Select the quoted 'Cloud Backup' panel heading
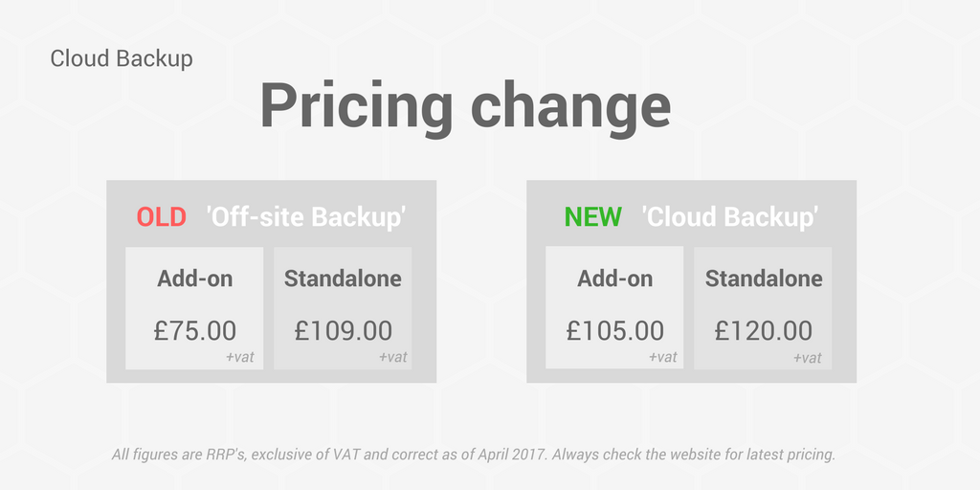The width and height of the screenshot is (980, 490). 730,217
